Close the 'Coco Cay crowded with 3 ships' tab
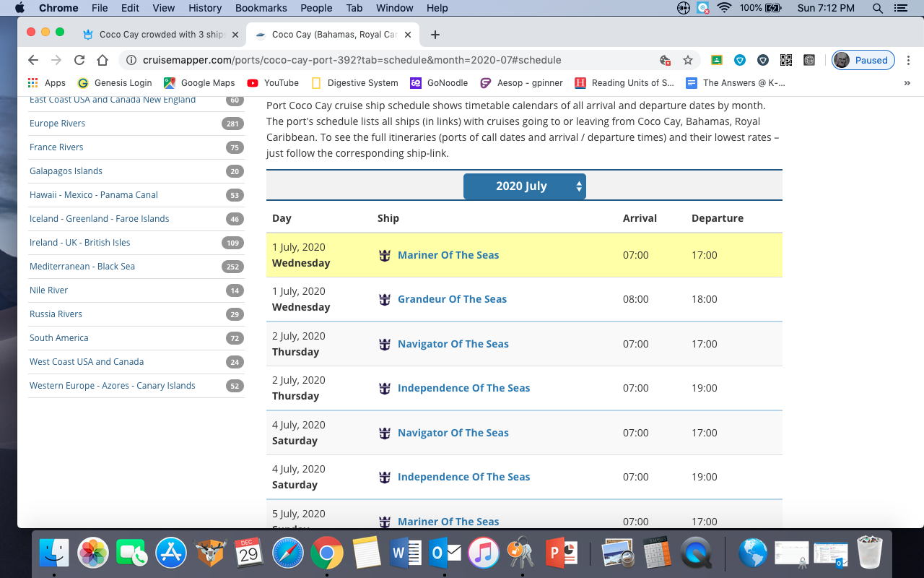This screenshot has width=924, height=578. [235, 35]
